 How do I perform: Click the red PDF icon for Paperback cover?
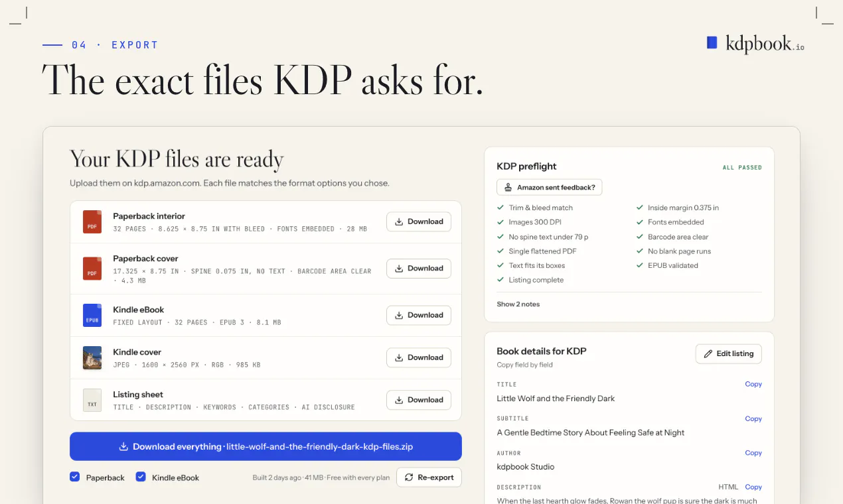(92, 269)
